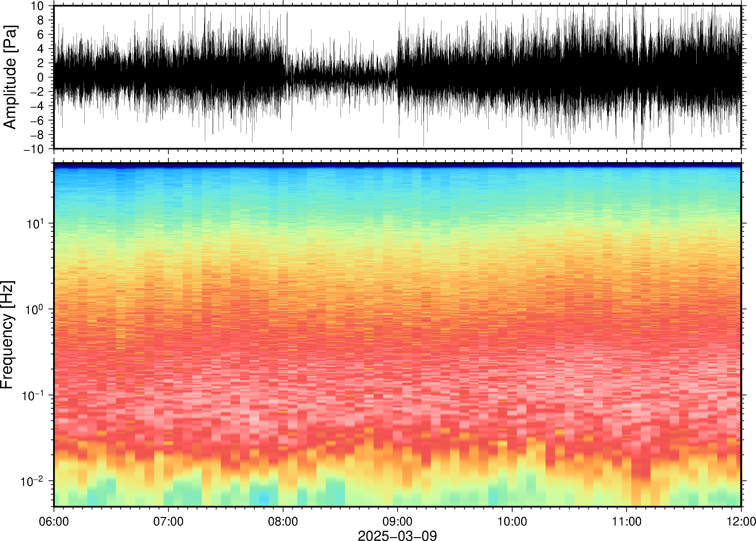Click the amplitude tick label 8

coord(40,20)
